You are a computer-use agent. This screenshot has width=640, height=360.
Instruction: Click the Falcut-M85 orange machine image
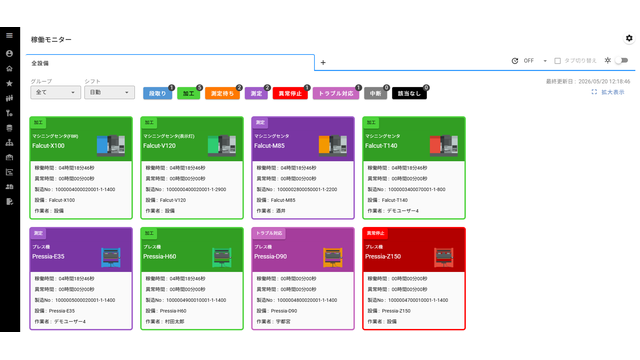tap(333, 145)
